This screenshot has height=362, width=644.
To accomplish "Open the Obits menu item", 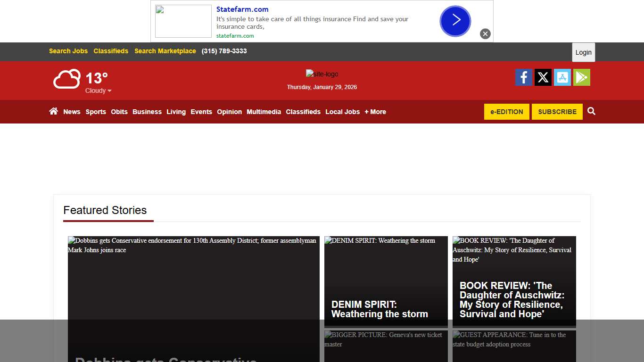I will point(119,112).
